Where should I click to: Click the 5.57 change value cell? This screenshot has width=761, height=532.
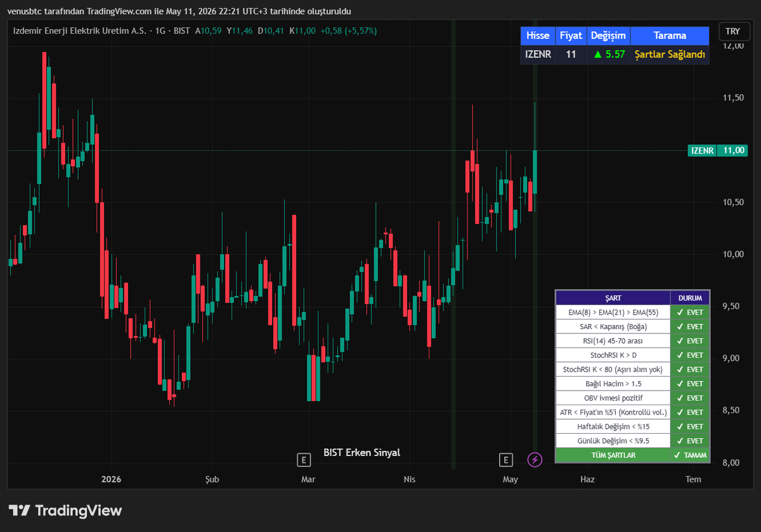click(608, 55)
